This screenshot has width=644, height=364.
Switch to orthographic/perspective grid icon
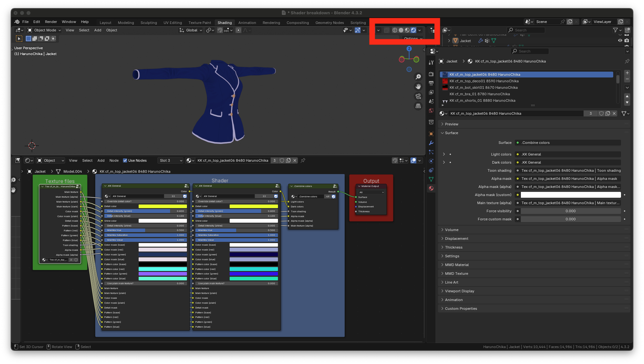[418, 106]
